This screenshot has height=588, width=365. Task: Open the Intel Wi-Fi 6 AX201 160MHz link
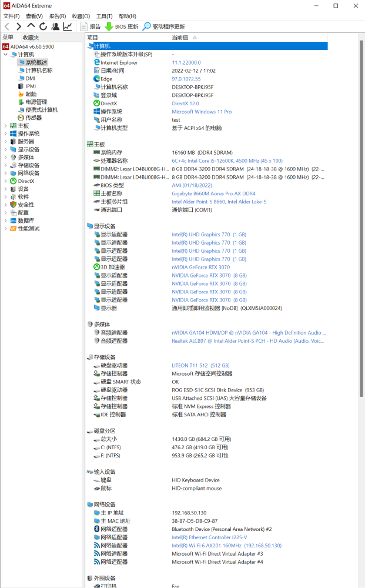click(x=227, y=546)
